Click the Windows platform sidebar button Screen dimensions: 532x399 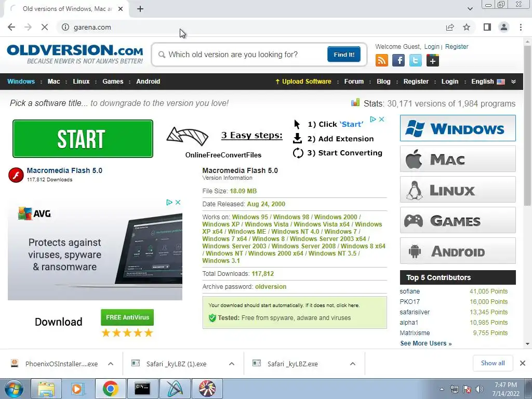(x=458, y=128)
